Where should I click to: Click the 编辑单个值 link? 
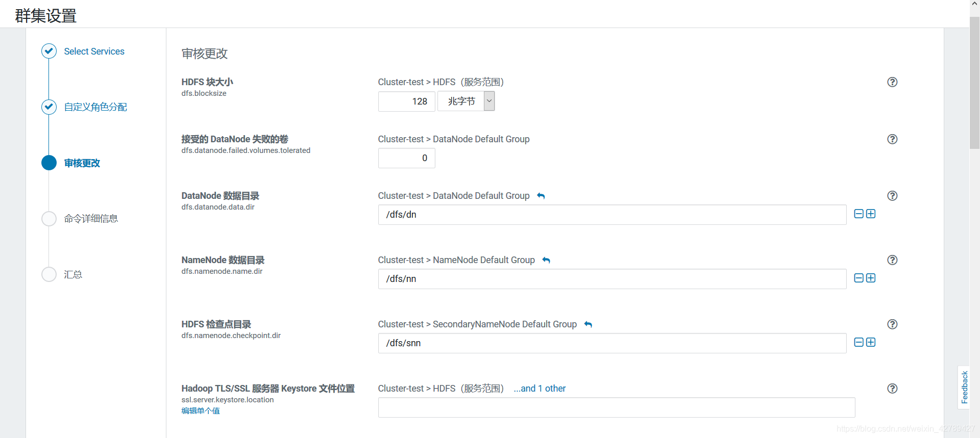201,411
